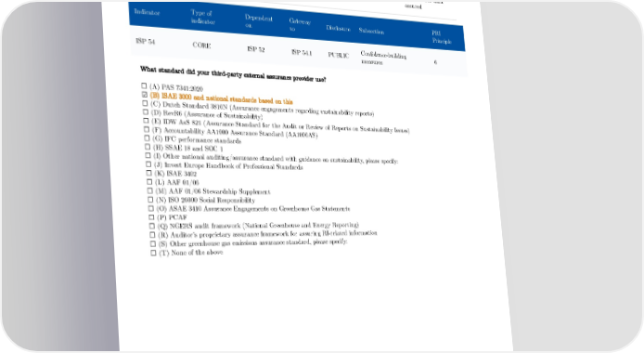Click the 'ISP 52' table cell

pyautogui.click(x=256, y=49)
